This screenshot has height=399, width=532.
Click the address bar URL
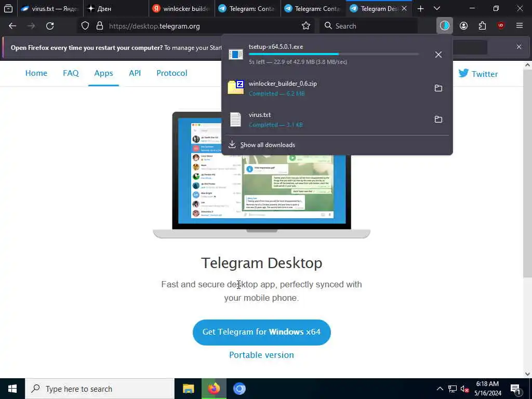154,26
